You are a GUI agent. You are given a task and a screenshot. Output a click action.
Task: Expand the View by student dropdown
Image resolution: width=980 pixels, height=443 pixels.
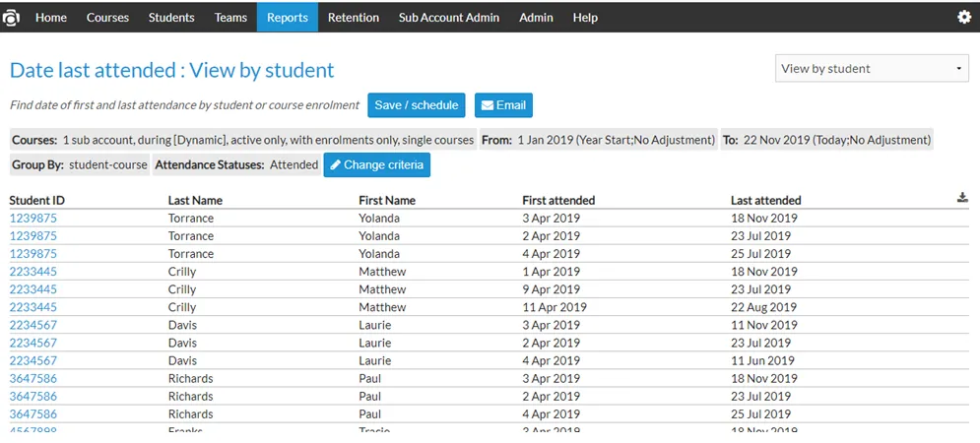click(x=872, y=69)
